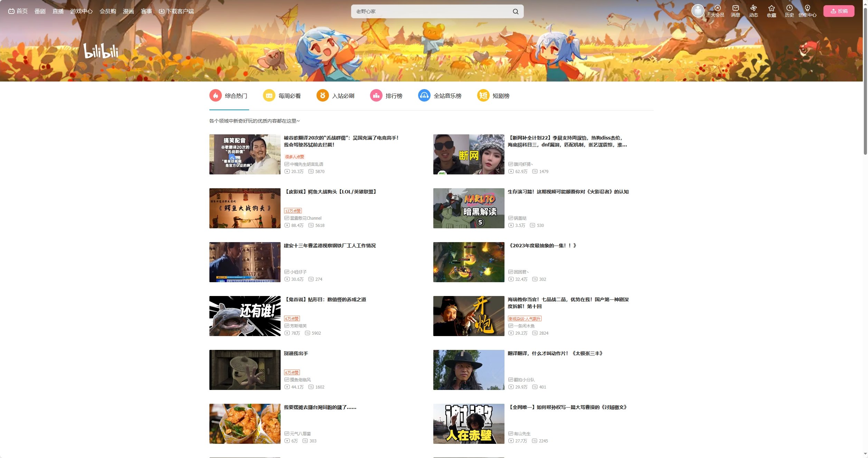Open 番剧 in top navigation
The width and height of the screenshot is (868, 458).
(40, 11)
